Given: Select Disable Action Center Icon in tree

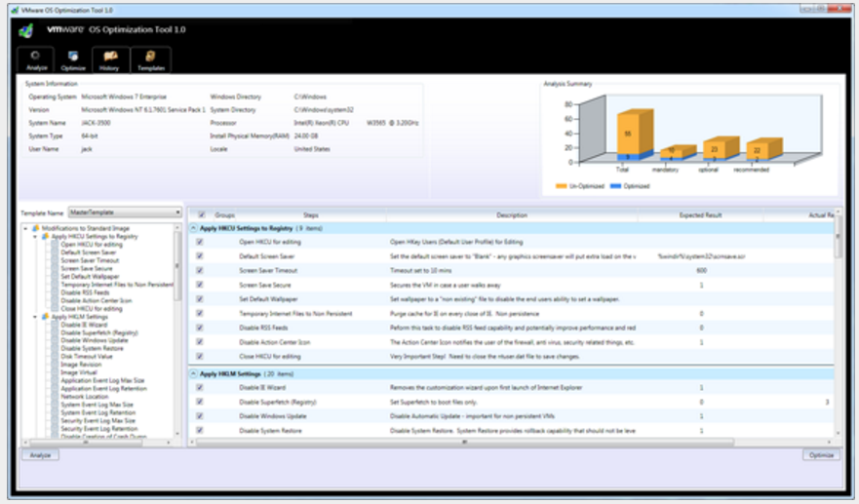Looking at the screenshot, I should (x=96, y=301).
